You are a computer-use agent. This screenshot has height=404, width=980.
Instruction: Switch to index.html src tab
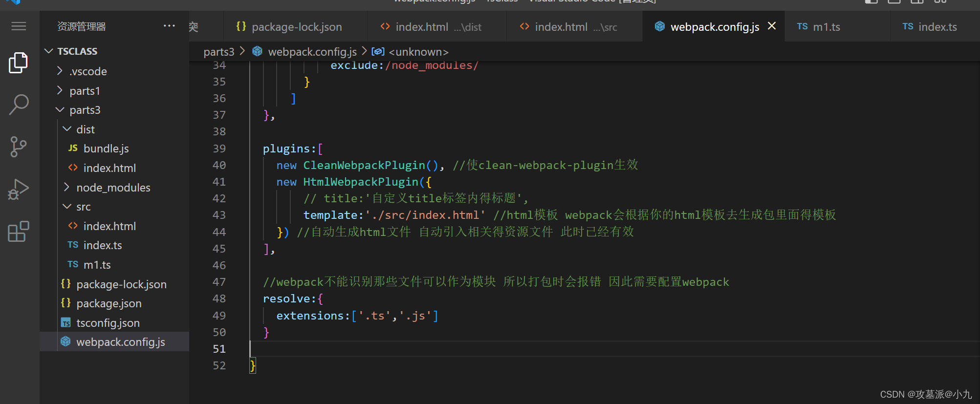click(x=574, y=27)
